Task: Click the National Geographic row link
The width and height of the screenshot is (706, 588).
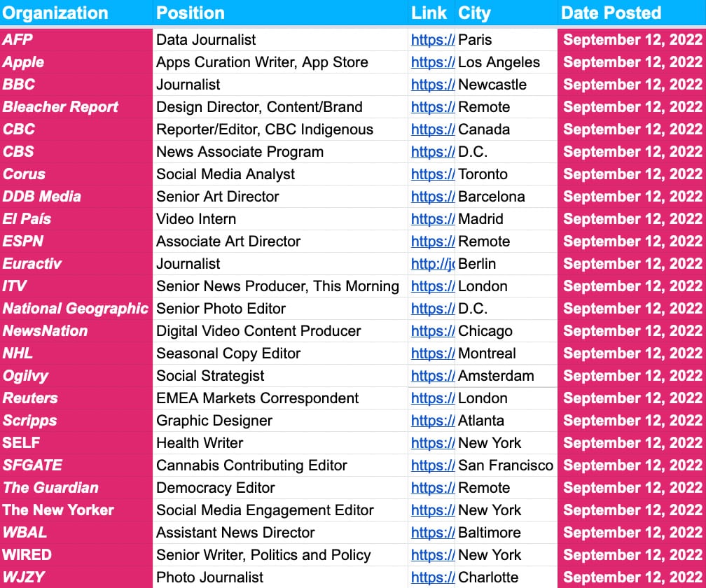Action: pos(432,309)
